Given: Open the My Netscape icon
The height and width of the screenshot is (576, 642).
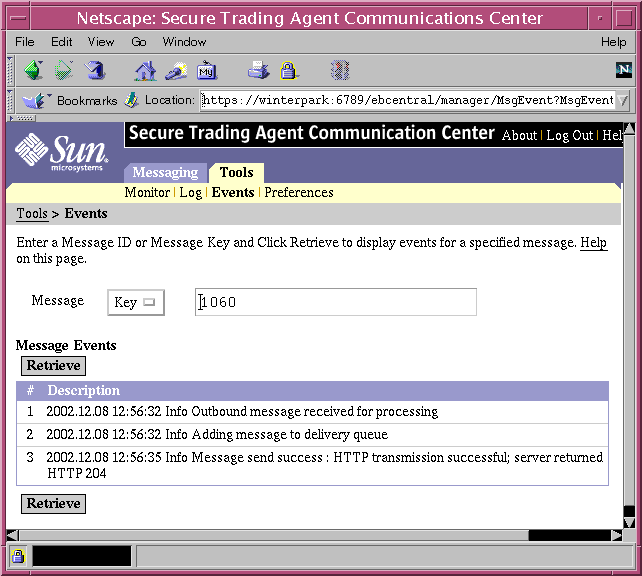Looking at the screenshot, I should pos(207,70).
